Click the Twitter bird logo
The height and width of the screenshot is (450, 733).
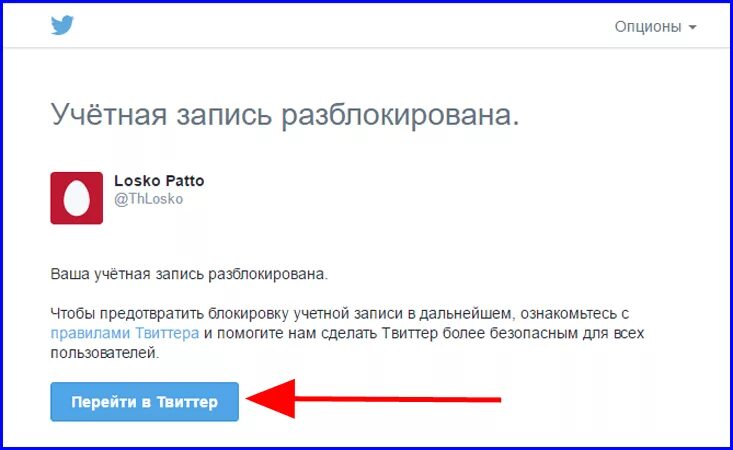coord(62,25)
